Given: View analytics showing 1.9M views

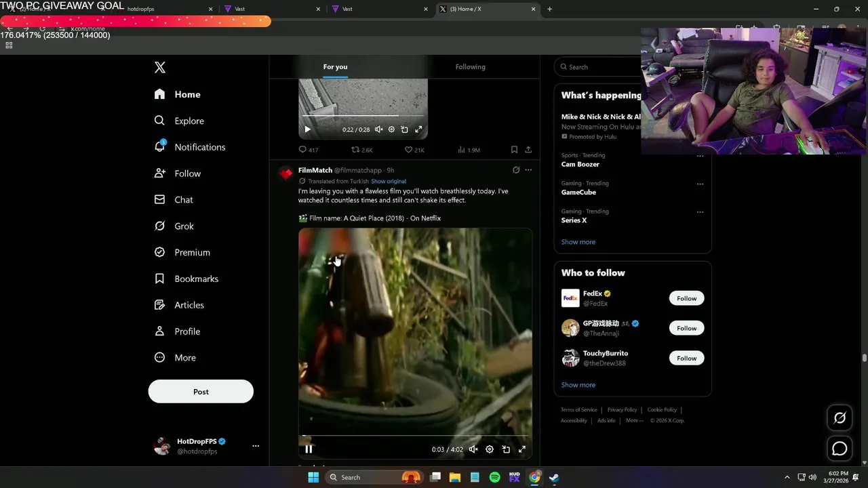Looking at the screenshot, I should (x=469, y=150).
